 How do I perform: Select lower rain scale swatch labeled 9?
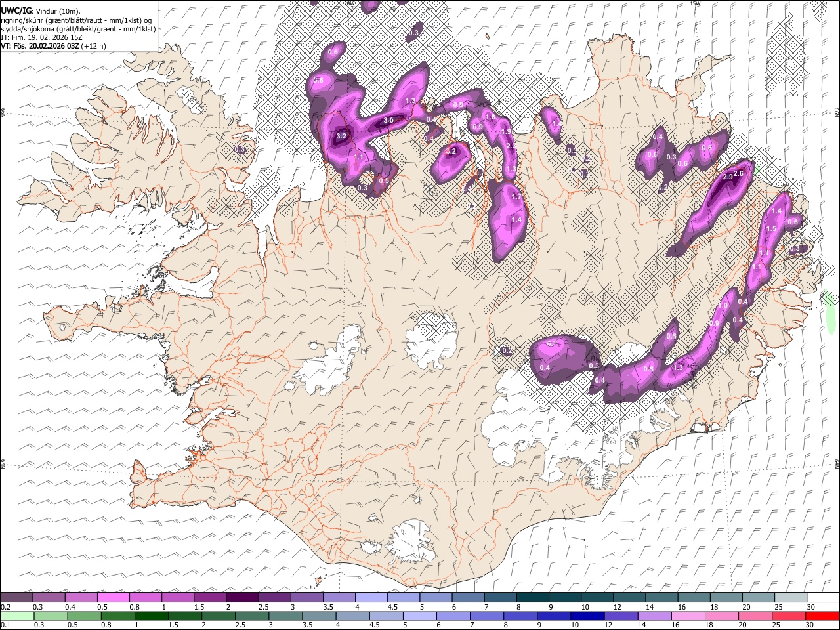click(555, 616)
